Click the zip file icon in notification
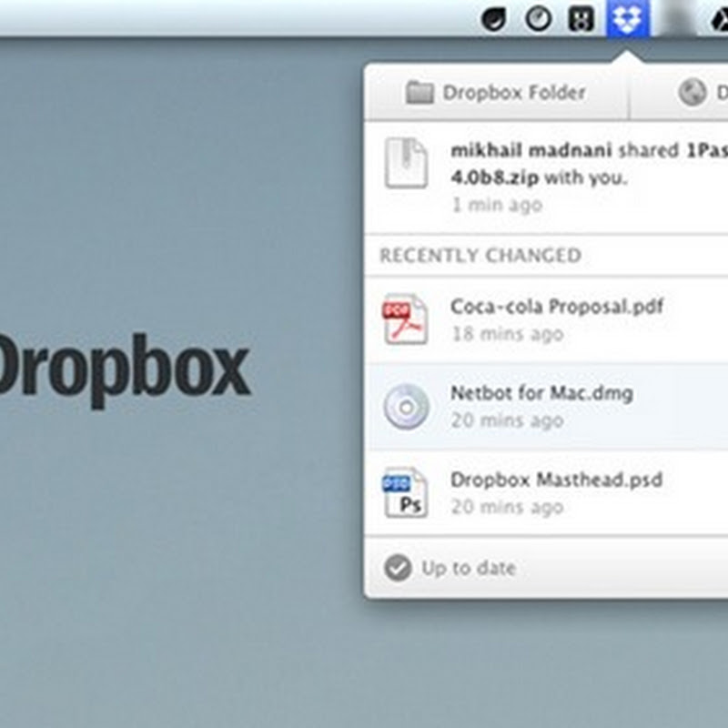The width and height of the screenshot is (728, 728). [x=406, y=163]
